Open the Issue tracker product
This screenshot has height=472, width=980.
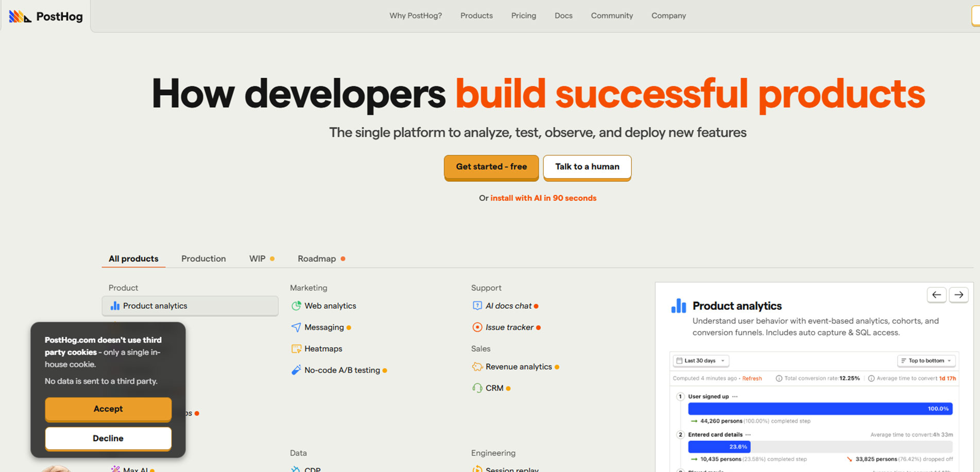pos(509,327)
